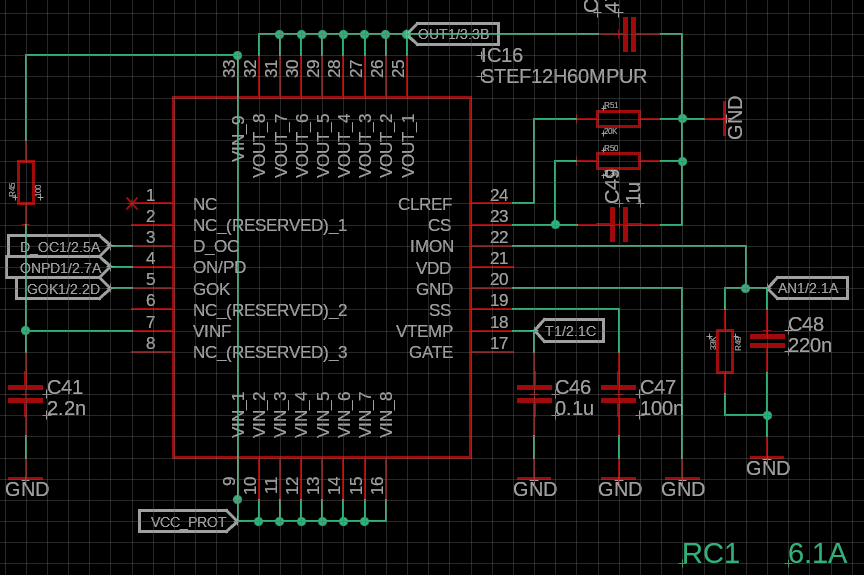Viewport: 864px width, 575px height.
Task: Select the R45 resistor symbol
Action: (26, 182)
